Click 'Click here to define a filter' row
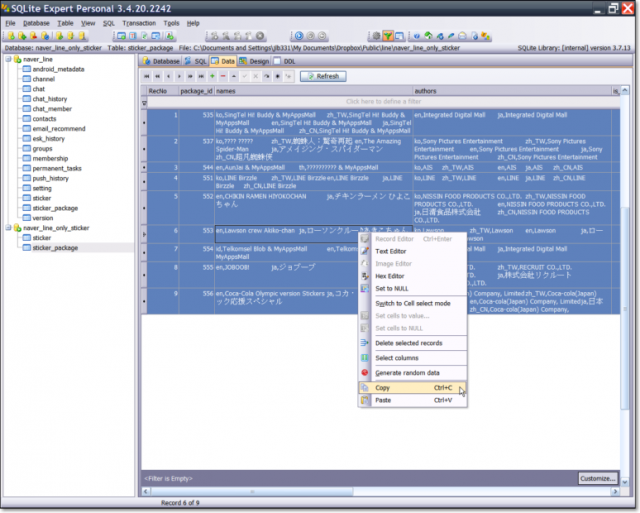 pyautogui.click(x=383, y=102)
